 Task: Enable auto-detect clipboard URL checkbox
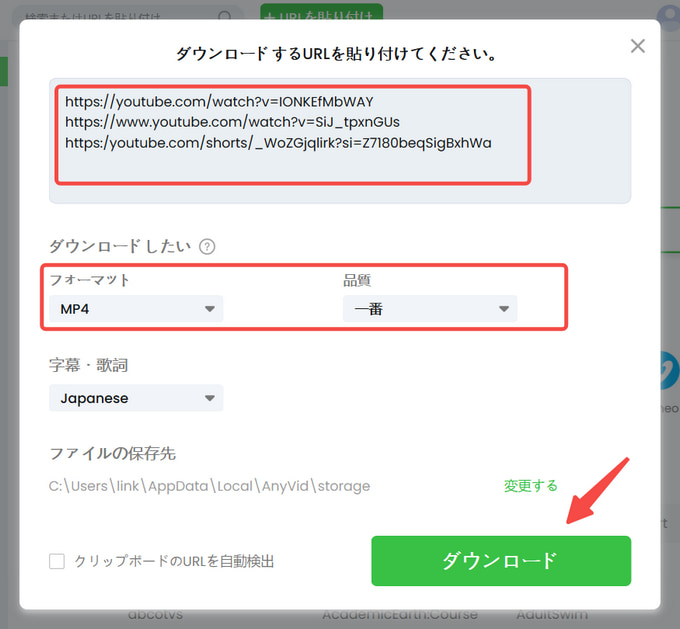click(57, 561)
